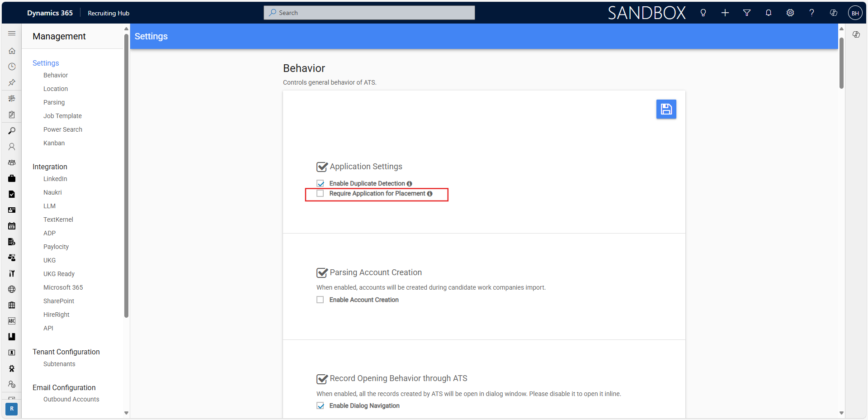
Task: Open the building sidebar icon
Action: [x=12, y=305]
